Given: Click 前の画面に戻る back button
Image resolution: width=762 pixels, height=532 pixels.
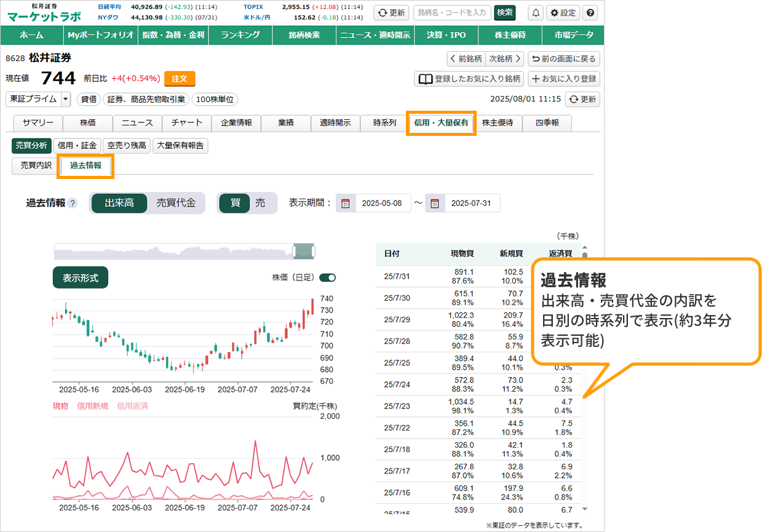Looking at the screenshot, I should coord(564,59).
